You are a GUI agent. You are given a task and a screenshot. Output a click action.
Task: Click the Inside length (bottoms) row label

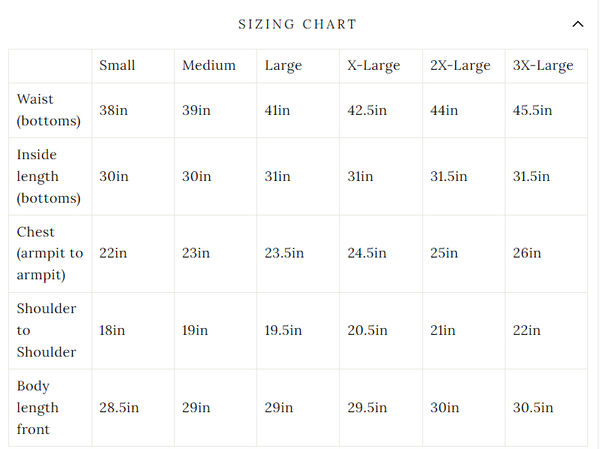click(48, 176)
